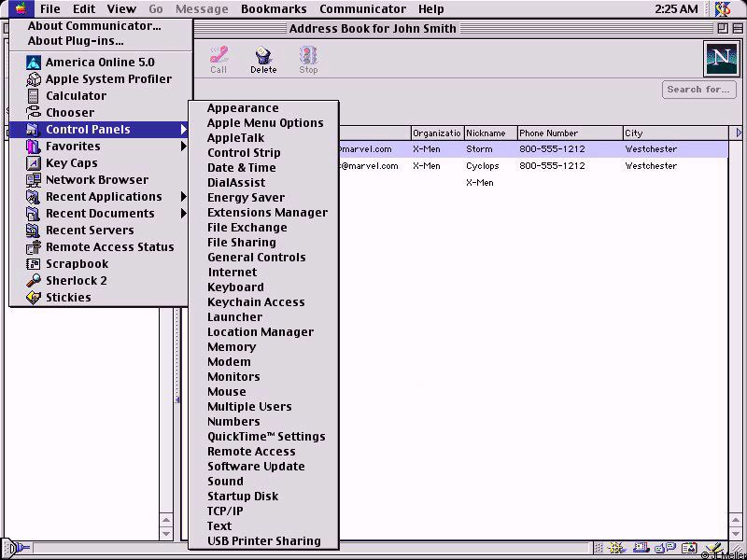Image resolution: width=747 pixels, height=560 pixels.
Task: Click the Delete toolbar icon
Action: [263, 59]
